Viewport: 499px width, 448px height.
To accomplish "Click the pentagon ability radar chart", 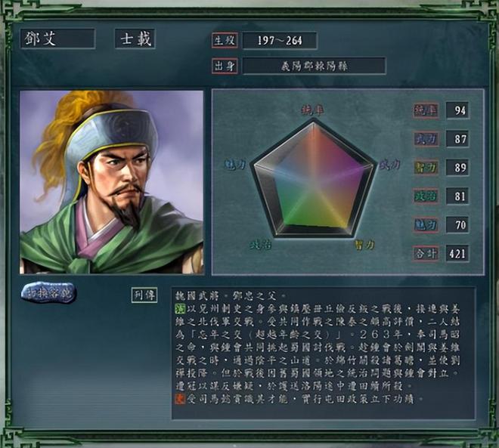I will coord(314,180).
